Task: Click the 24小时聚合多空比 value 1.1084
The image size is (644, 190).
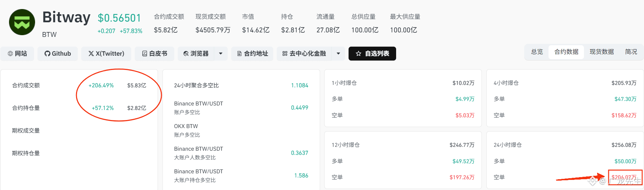Action: pos(300,86)
